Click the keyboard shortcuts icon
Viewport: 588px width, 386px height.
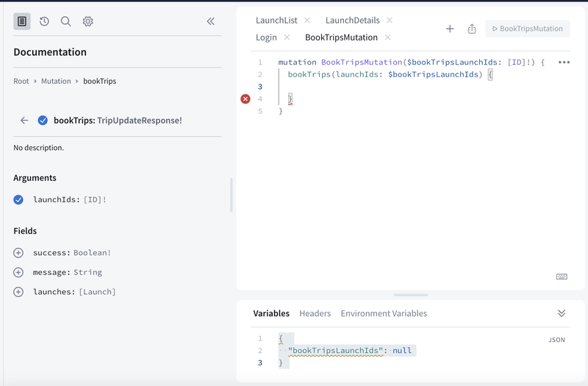(562, 276)
